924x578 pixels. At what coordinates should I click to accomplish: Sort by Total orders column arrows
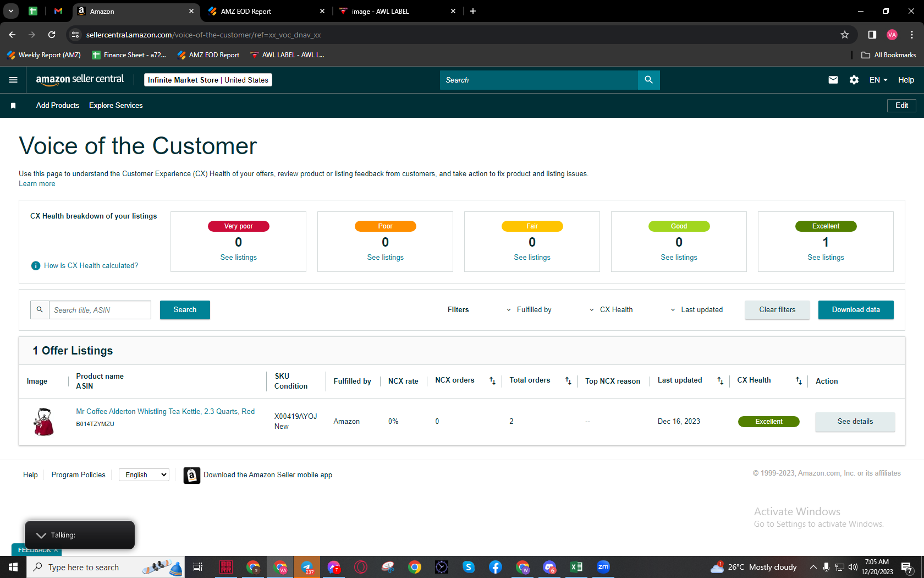coord(568,381)
